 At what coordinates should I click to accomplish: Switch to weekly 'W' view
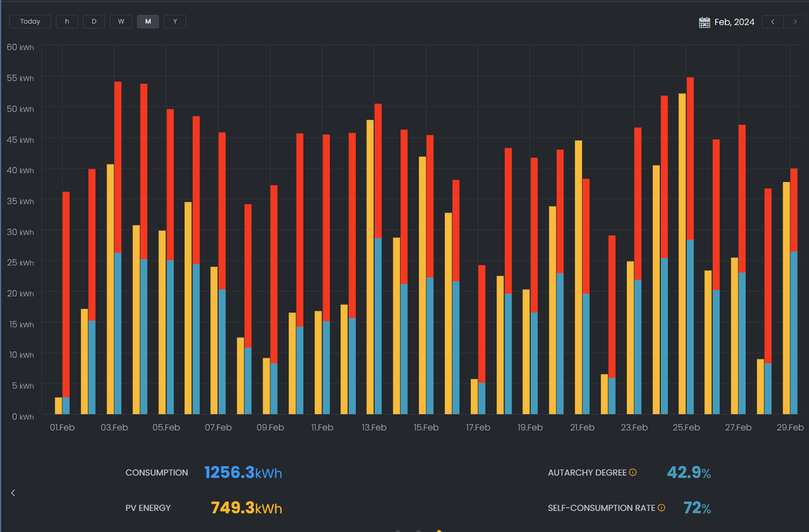coord(121,22)
